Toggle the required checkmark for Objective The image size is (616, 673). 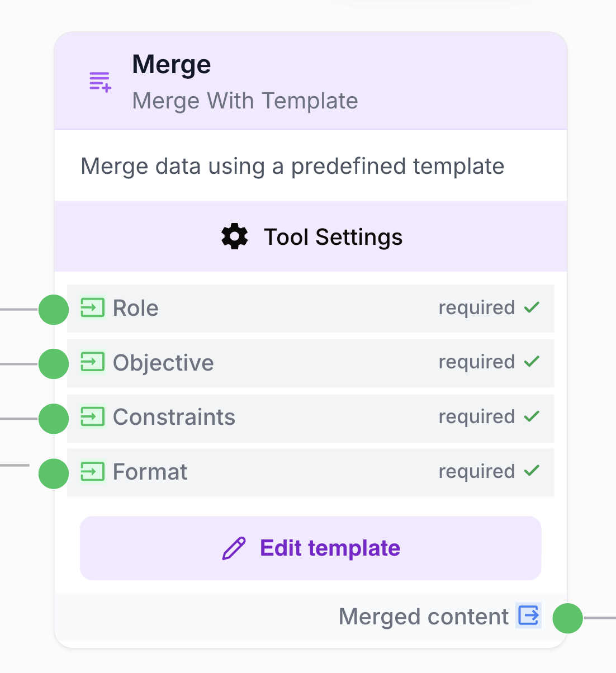[x=532, y=362]
